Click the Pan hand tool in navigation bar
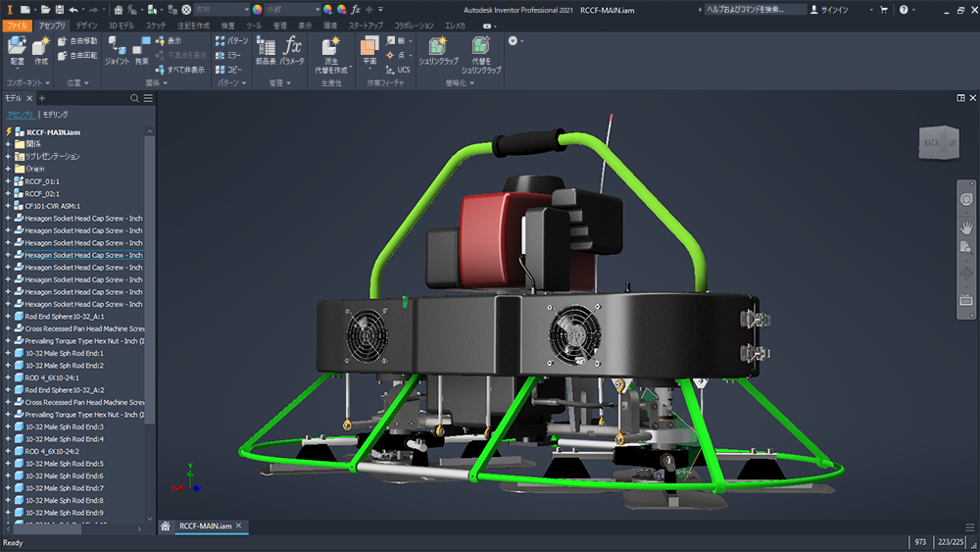Screen dimensions: 980x552 click(966, 226)
